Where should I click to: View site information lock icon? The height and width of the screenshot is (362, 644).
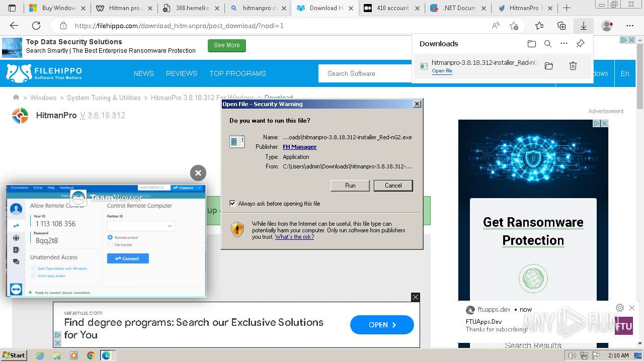coord(63,26)
